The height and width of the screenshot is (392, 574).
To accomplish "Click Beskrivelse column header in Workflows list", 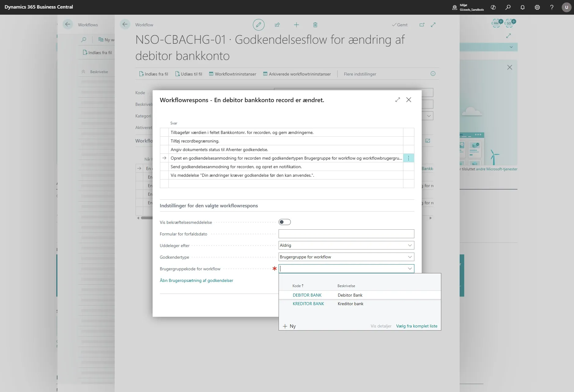I will click(99, 72).
